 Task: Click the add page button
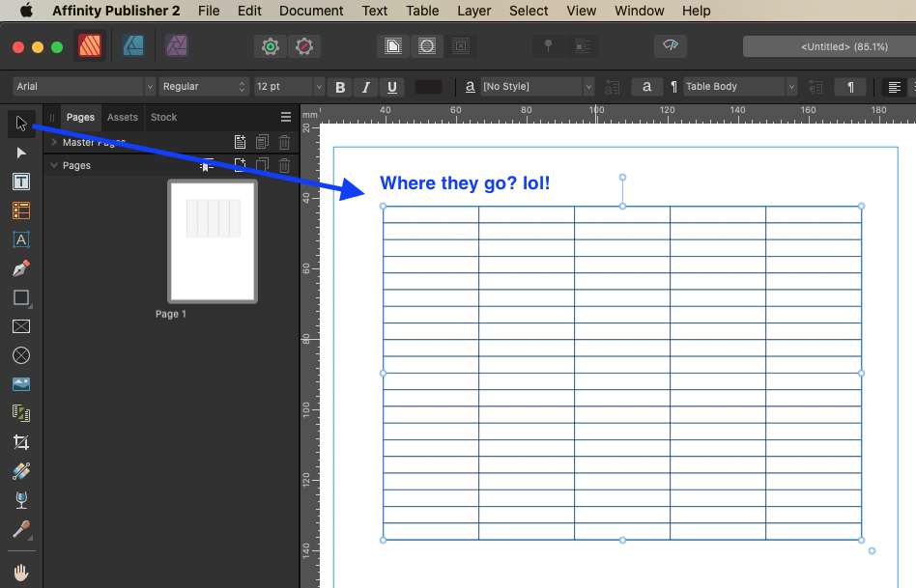pyautogui.click(x=240, y=165)
